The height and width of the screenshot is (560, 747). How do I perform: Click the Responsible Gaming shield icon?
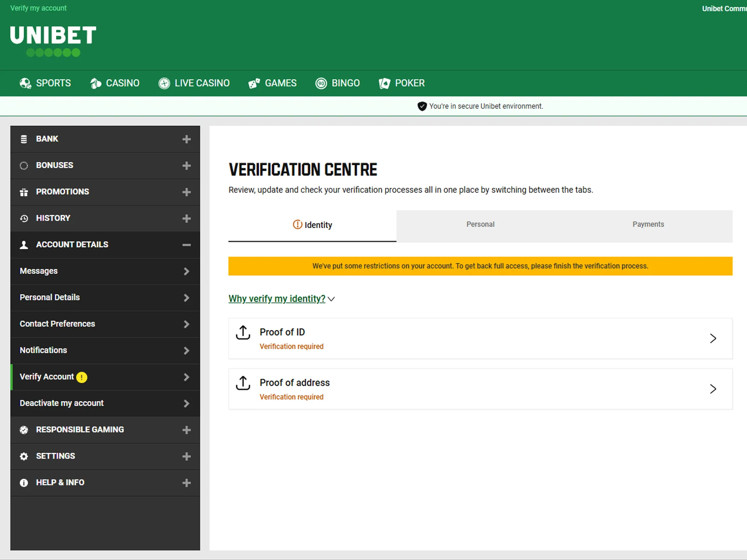click(24, 429)
